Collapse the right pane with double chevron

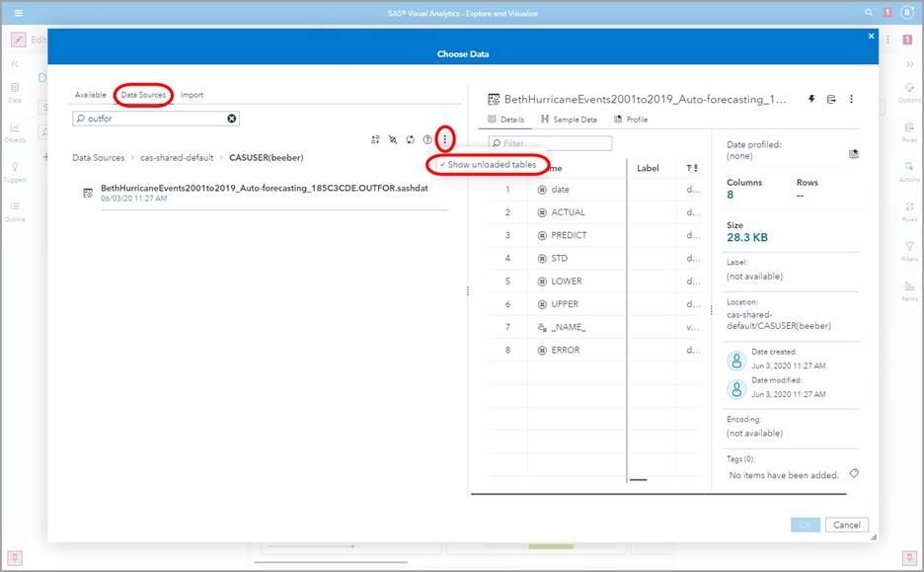(x=909, y=63)
